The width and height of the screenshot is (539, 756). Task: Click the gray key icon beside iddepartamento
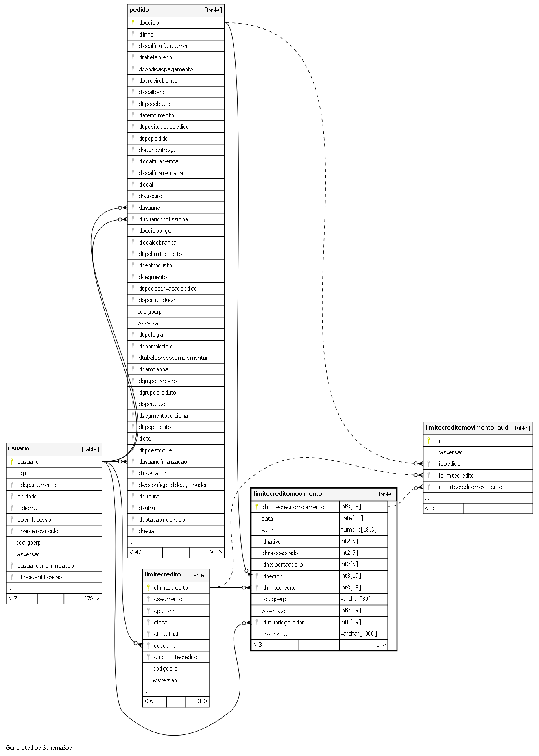[12, 485]
